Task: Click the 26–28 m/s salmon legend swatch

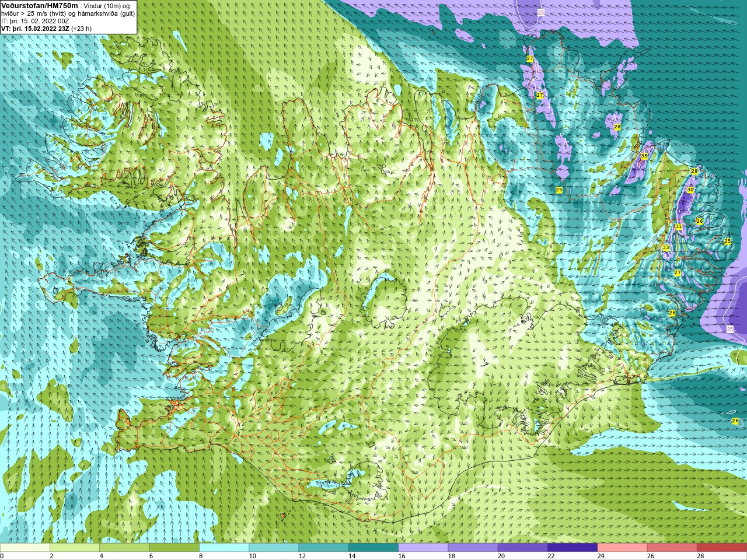Action: (x=672, y=548)
